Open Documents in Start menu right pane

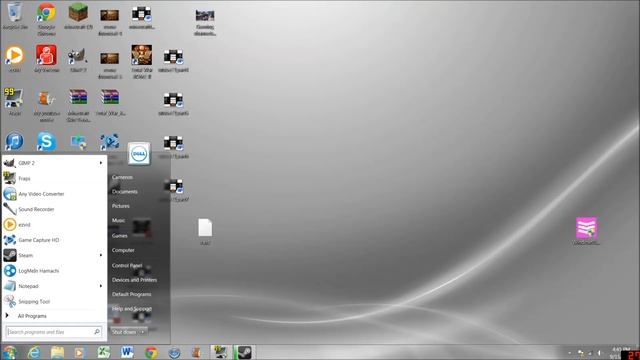tap(125, 191)
